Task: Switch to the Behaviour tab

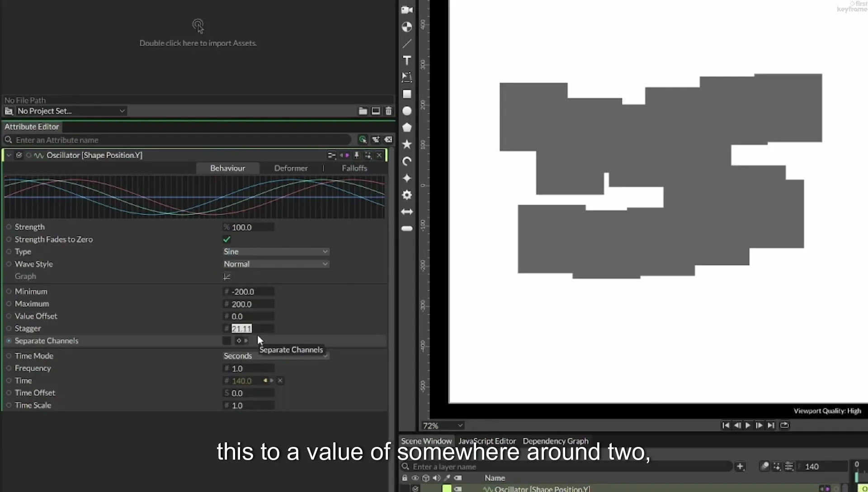Action: pyautogui.click(x=227, y=168)
